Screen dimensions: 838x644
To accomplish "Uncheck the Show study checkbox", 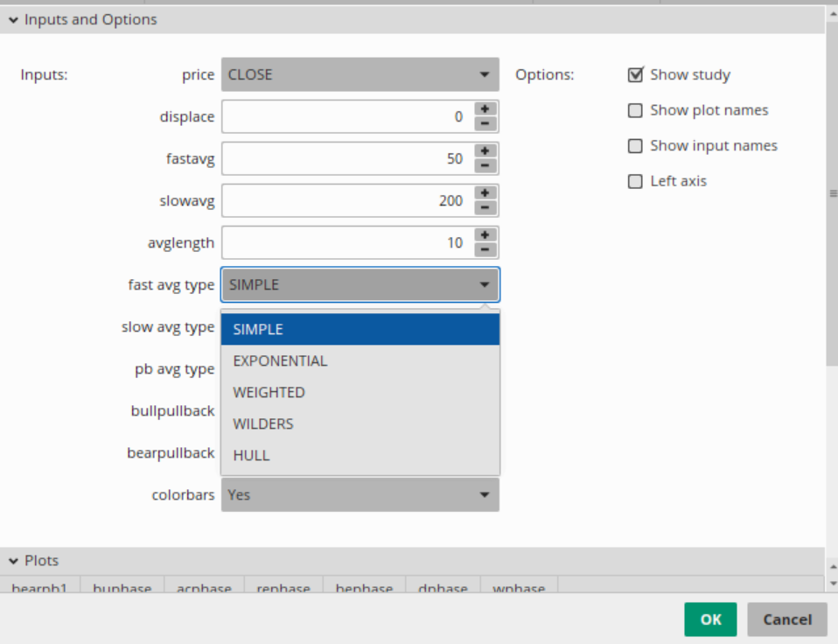I will 636,75.
